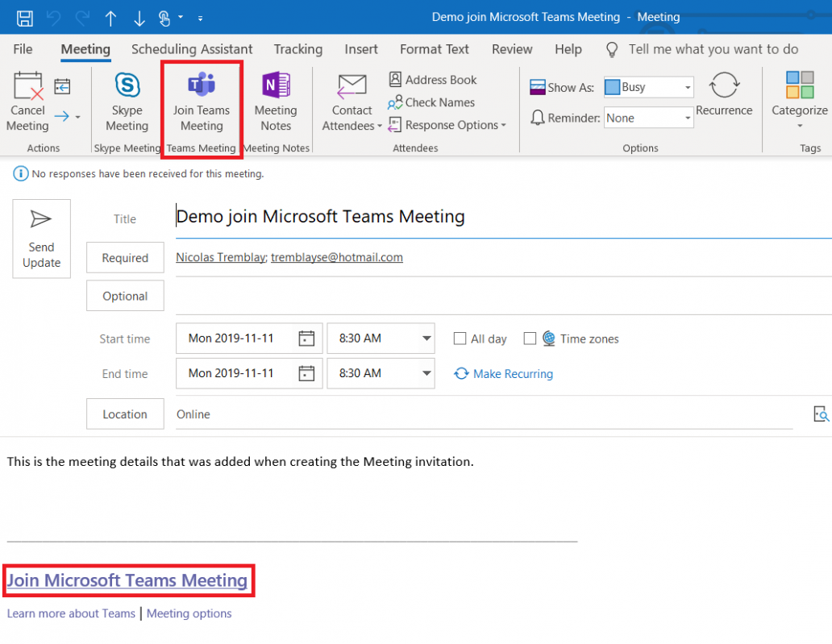This screenshot has width=832, height=644.
Task: Open the Tracking tab
Action: [x=298, y=49]
